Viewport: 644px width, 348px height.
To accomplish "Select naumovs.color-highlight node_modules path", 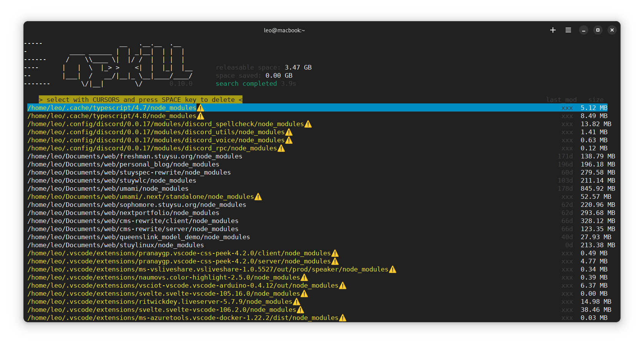I will point(164,278).
